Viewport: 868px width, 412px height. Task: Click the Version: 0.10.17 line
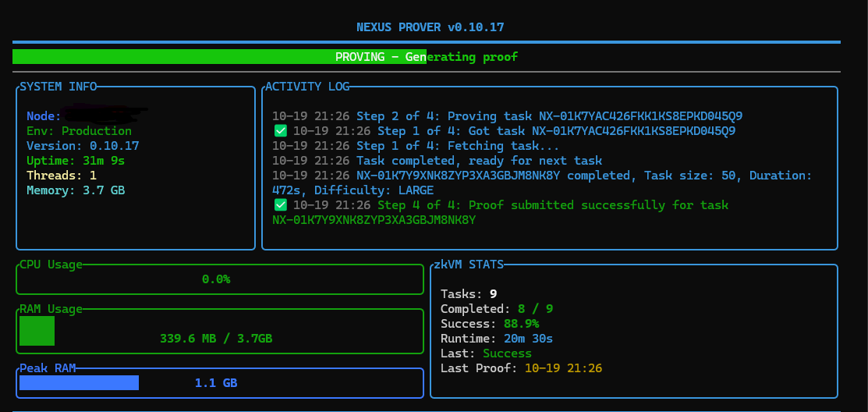[83, 146]
